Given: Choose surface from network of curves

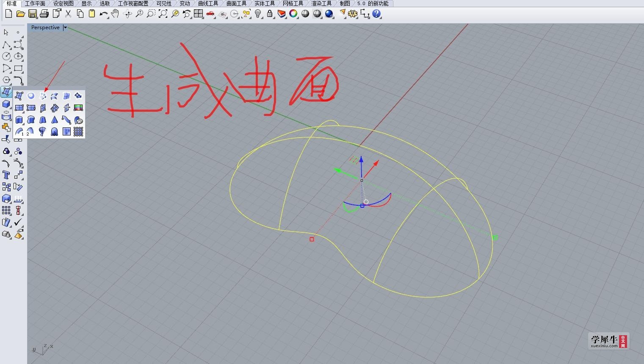Looking at the screenshot, I should click(x=43, y=96).
